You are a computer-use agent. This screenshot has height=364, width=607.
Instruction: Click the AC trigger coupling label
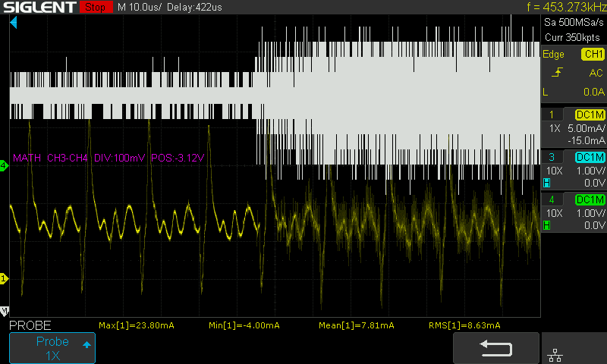(x=596, y=73)
